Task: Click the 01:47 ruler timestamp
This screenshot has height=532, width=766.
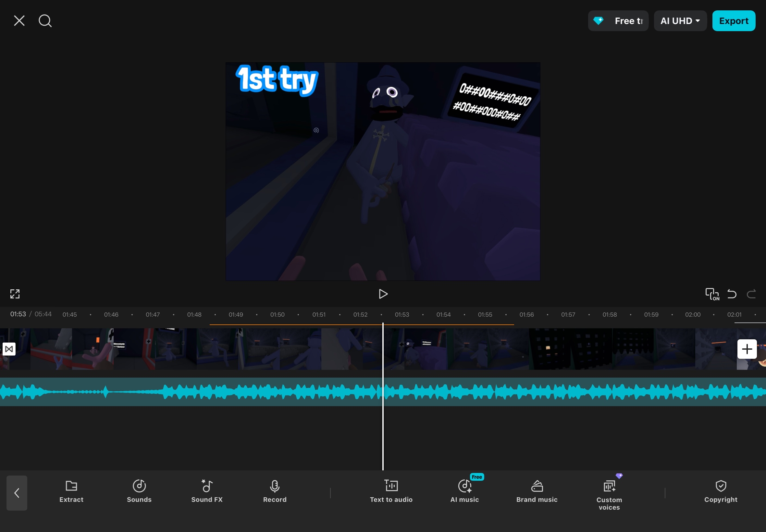Action: [x=153, y=314]
